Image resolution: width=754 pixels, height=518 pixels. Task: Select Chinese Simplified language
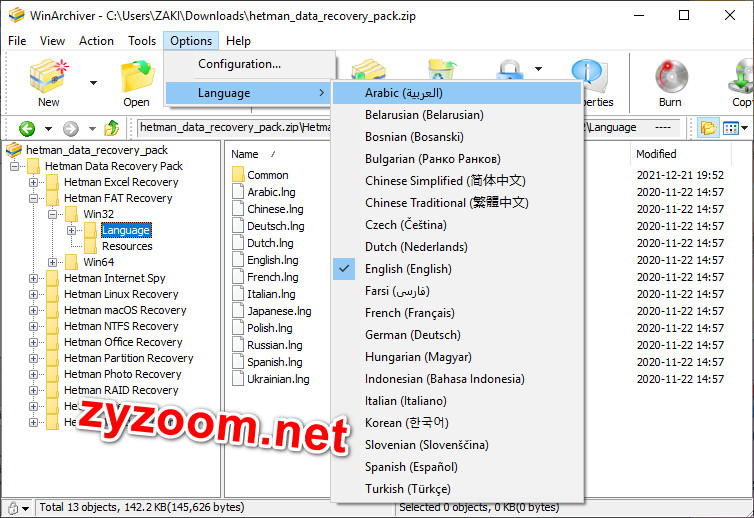[x=457, y=181]
